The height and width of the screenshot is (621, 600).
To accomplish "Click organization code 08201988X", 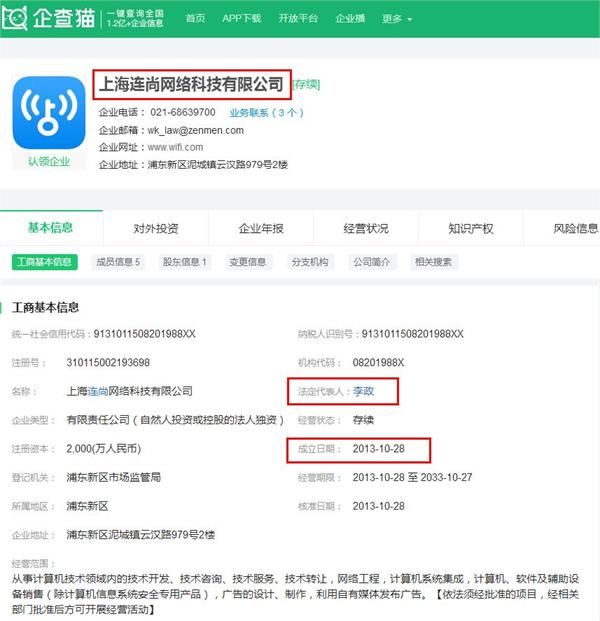I will 378,362.
